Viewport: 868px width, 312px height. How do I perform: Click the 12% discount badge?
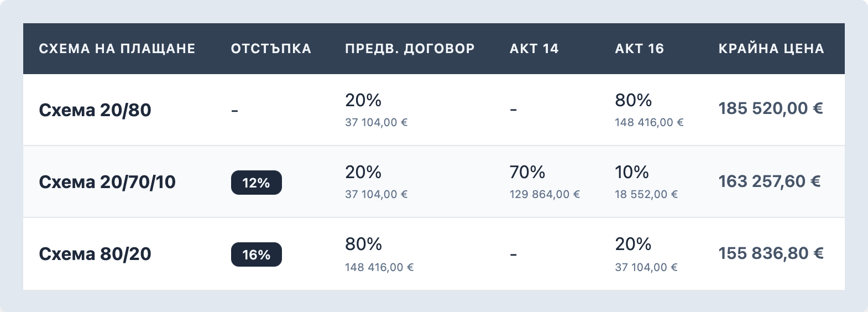[x=256, y=183]
